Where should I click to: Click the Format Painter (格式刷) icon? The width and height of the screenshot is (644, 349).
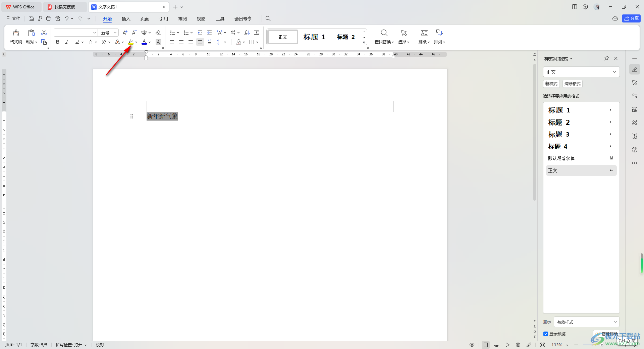(16, 33)
